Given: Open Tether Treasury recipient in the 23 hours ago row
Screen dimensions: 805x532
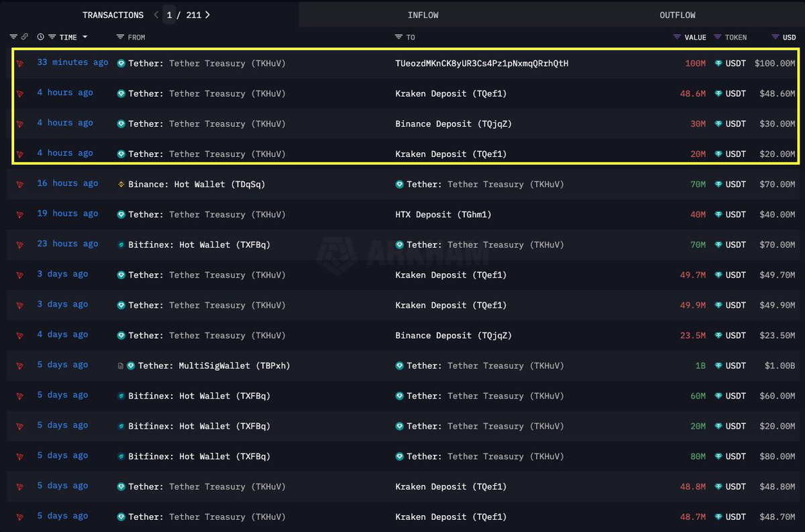Looking at the screenshot, I should coord(485,245).
